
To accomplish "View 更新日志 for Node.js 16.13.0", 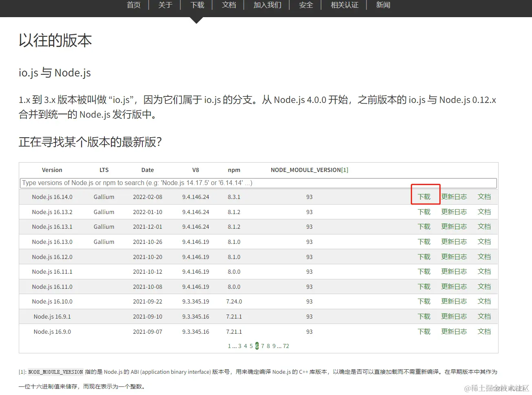I will (x=454, y=242).
